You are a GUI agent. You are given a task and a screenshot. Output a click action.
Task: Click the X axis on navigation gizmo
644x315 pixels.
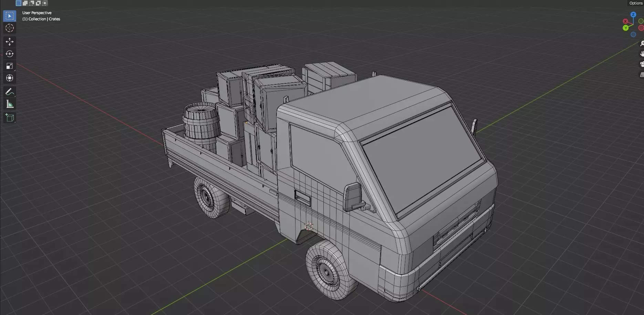click(625, 21)
